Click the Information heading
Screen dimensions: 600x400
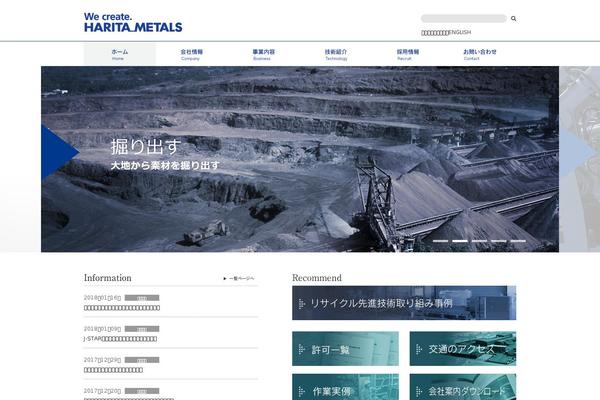[108, 278]
